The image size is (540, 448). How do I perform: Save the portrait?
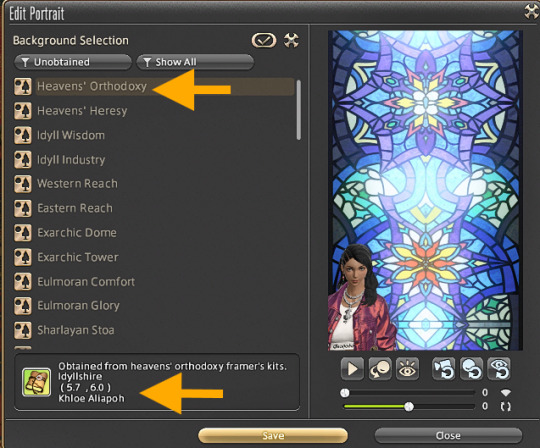(273, 436)
